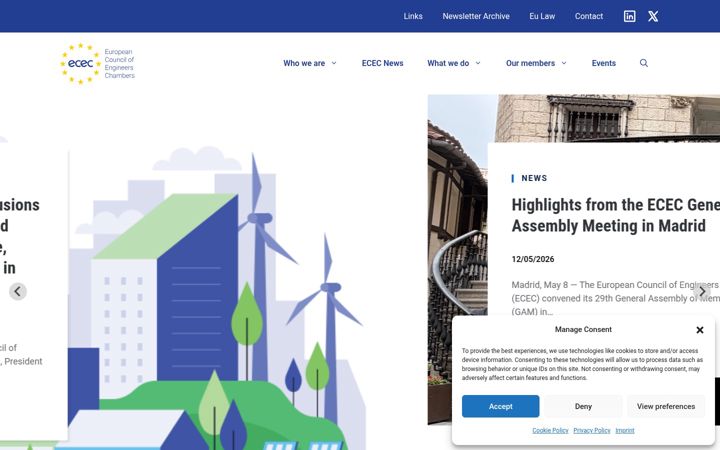This screenshot has height=450, width=720.
Task: Deny cookies in consent dialog
Action: [583, 406]
